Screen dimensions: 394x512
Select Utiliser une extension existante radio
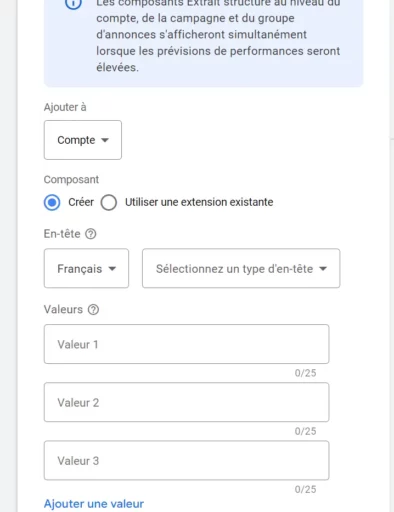109,202
